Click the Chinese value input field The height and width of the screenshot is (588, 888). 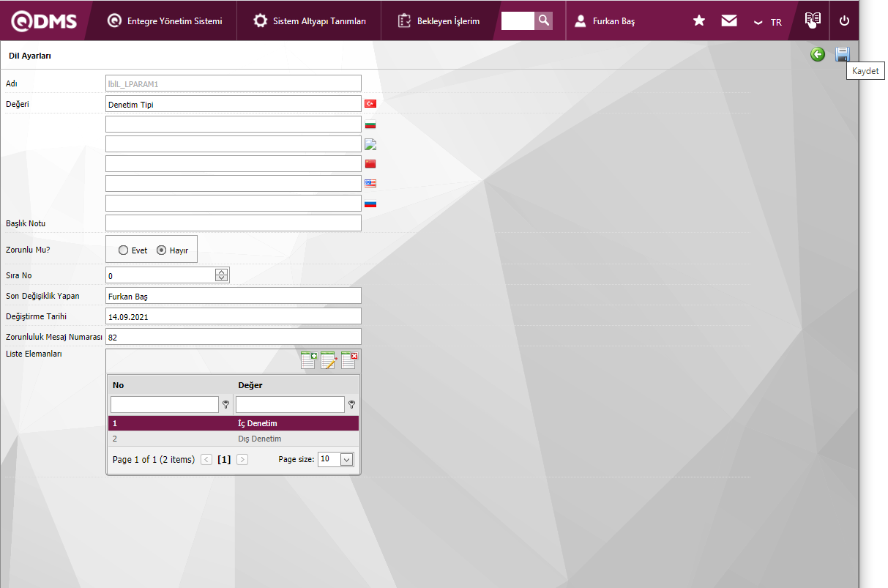point(234,163)
